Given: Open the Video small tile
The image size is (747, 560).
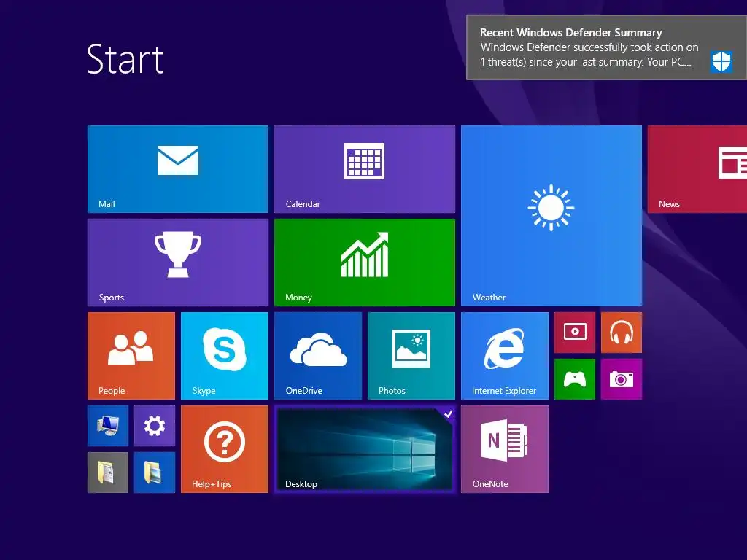Looking at the screenshot, I should pyautogui.click(x=575, y=332).
